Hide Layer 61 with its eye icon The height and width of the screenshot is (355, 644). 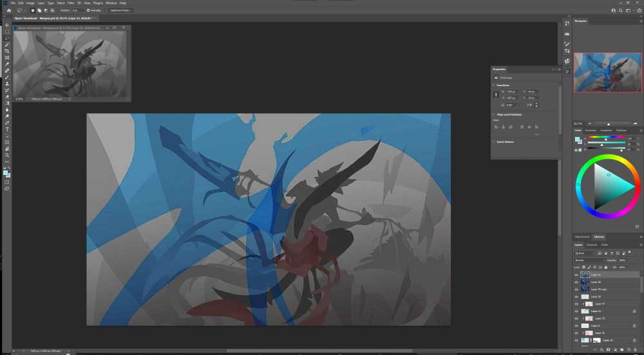click(x=576, y=275)
